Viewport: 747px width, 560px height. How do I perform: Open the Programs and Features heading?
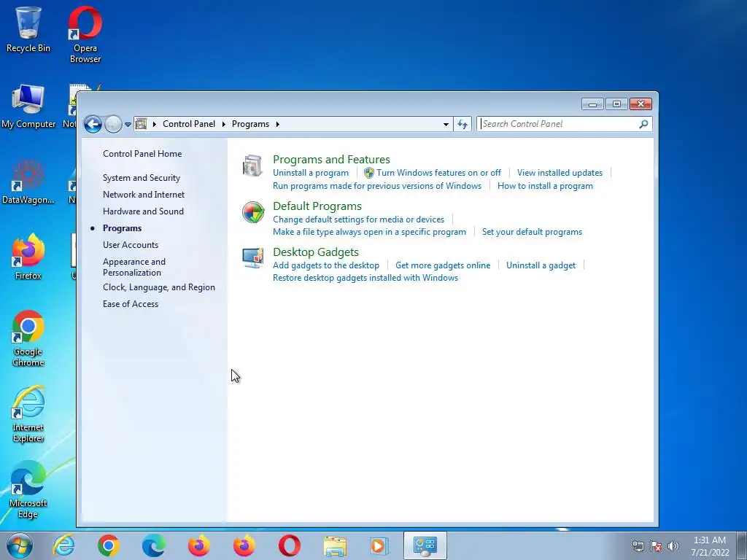click(x=331, y=160)
